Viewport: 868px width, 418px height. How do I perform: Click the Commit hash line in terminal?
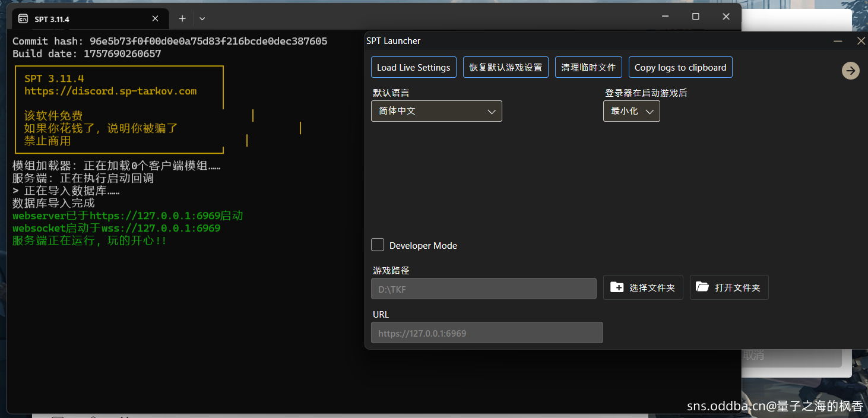click(x=170, y=42)
